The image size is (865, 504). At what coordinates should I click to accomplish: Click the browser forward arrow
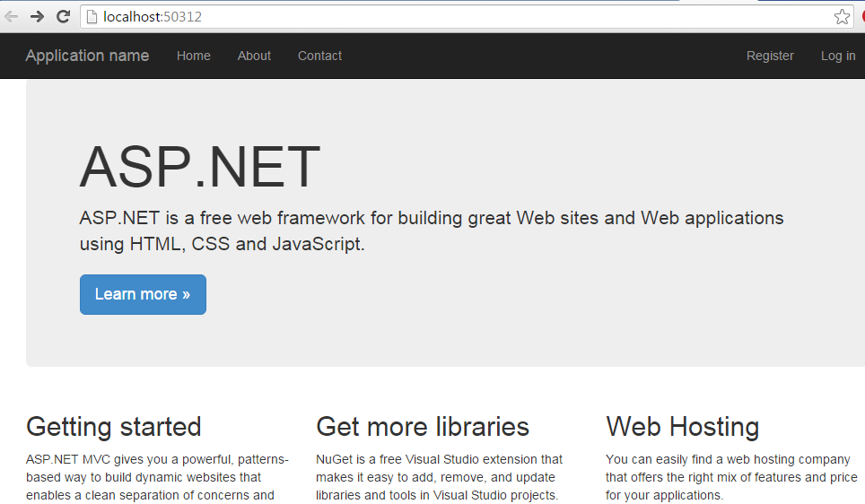click(x=37, y=16)
